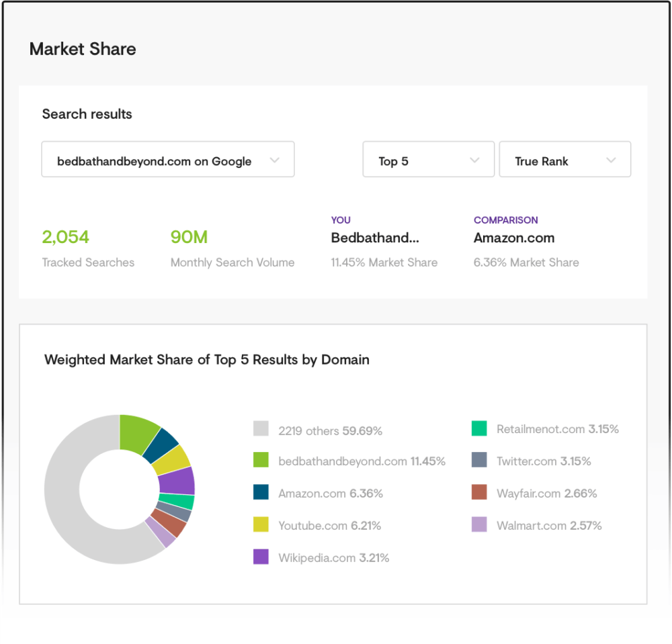Click the '11.45% Market Share' text
The image size is (672, 644).
point(384,263)
